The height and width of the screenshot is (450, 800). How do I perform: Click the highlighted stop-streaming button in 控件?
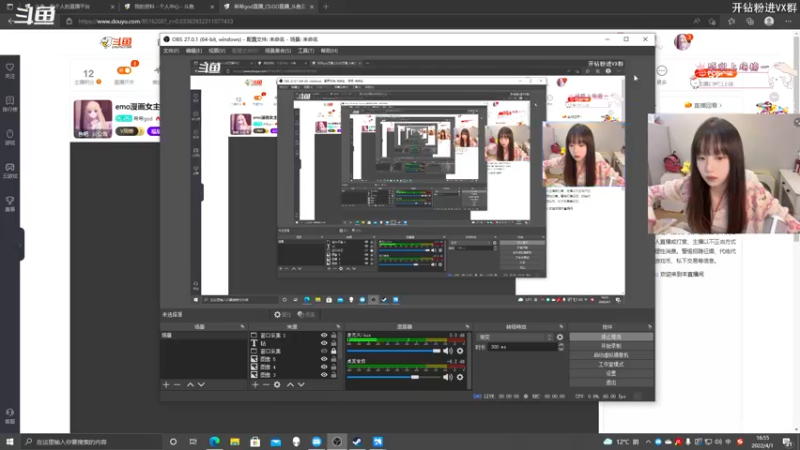611,337
